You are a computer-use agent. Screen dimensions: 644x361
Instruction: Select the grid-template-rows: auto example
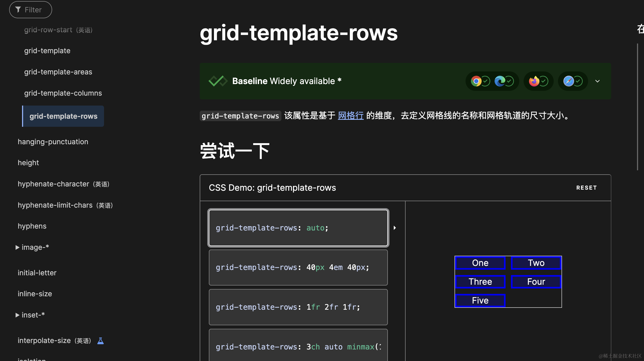coord(298,228)
